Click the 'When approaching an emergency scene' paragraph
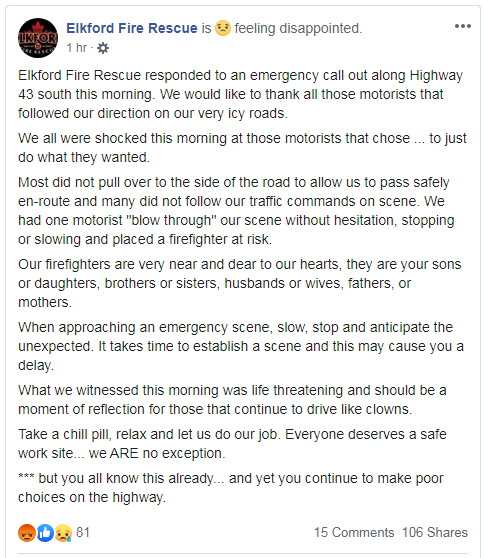The image size is (485, 558). pyautogui.click(x=241, y=346)
